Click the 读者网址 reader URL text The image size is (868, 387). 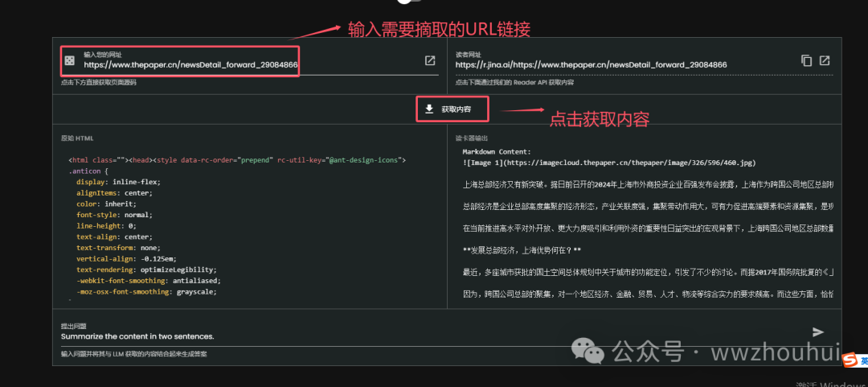coord(591,64)
